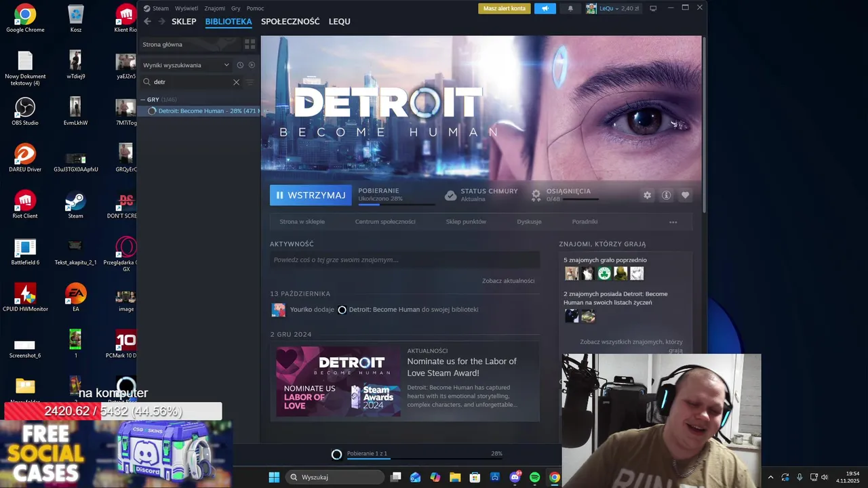Open the Strona główna library home

pyautogui.click(x=190, y=44)
